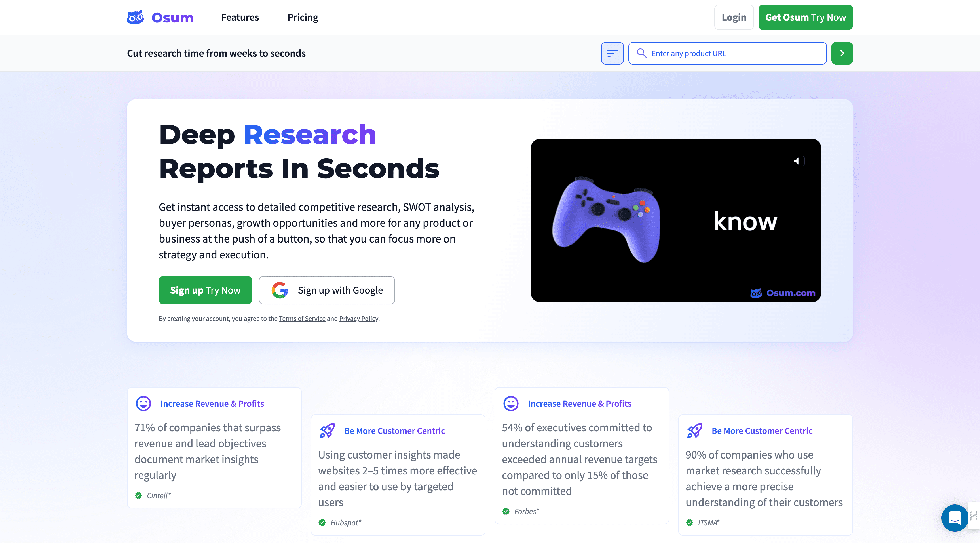Open the filter options icon button

tap(612, 53)
